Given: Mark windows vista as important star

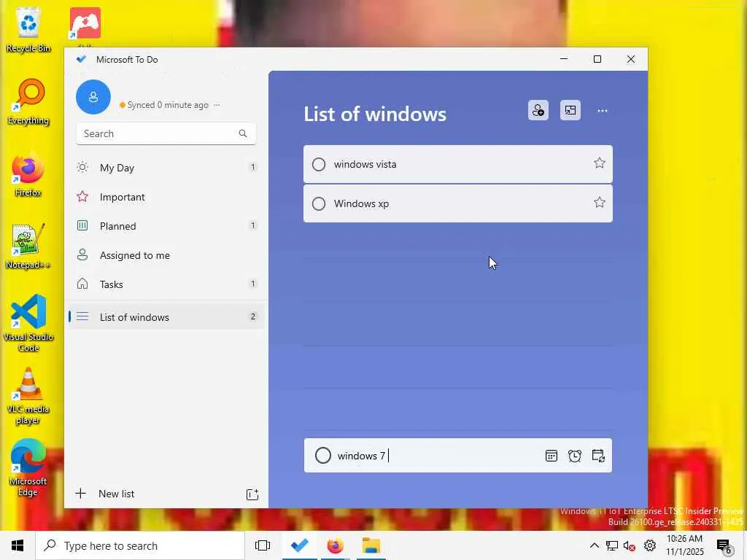Looking at the screenshot, I should click(600, 163).
